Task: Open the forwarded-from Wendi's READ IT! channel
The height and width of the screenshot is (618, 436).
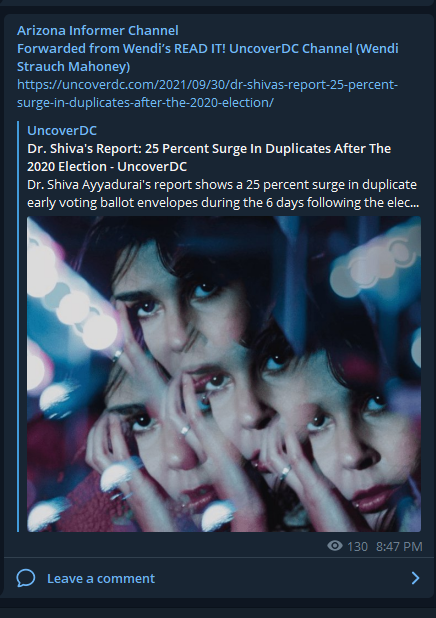Action: [x=208, y=58]
